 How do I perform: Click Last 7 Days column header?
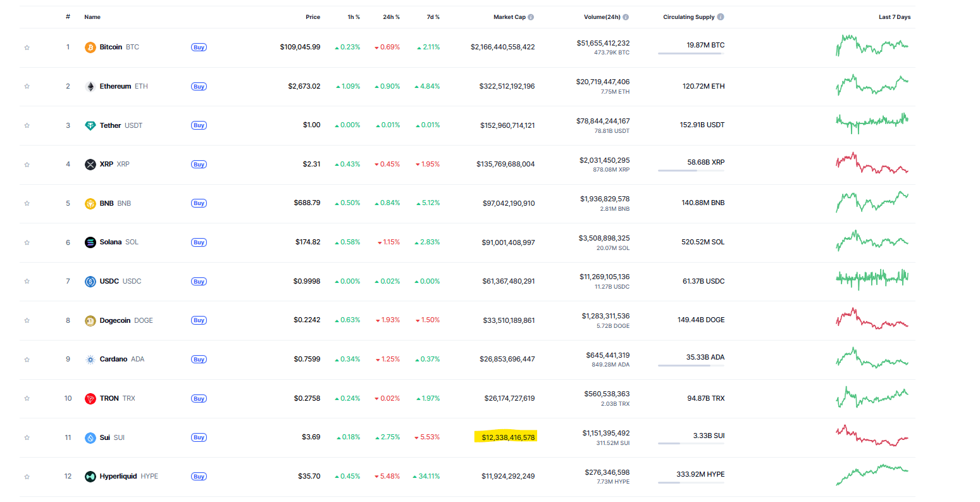(895, 17)
